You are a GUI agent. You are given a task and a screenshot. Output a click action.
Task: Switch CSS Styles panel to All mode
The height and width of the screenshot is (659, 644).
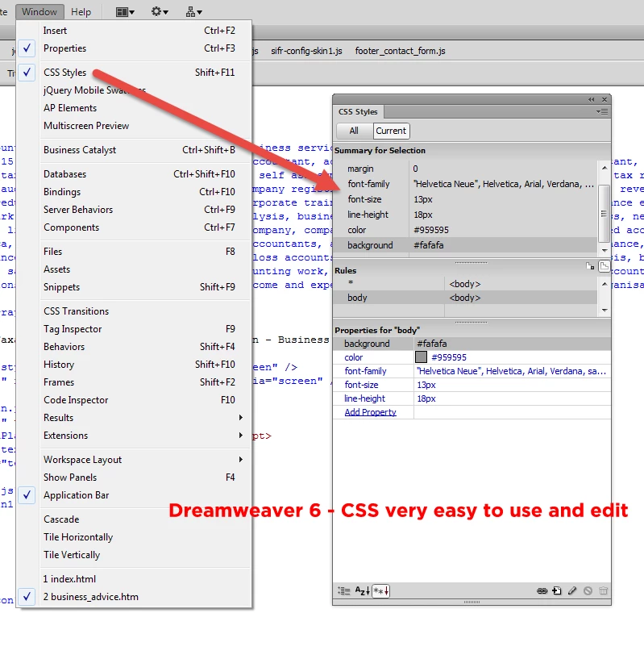pos(354,131)
